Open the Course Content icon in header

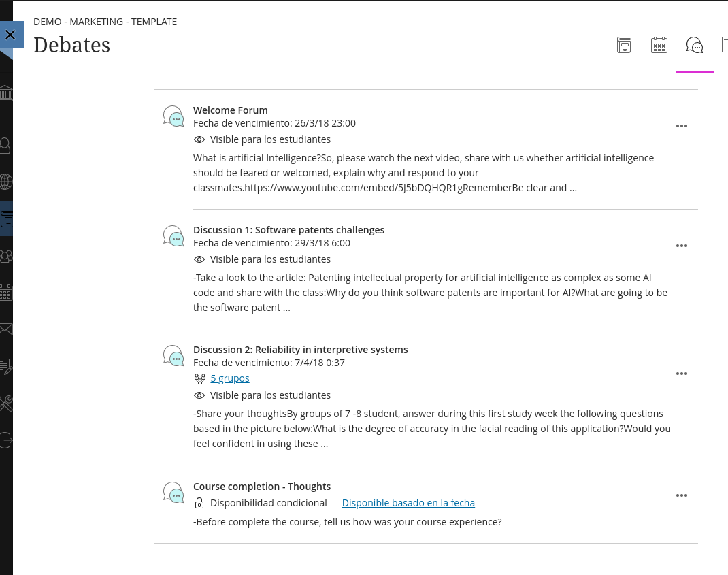pyautogui.click(x=624, y=45)
